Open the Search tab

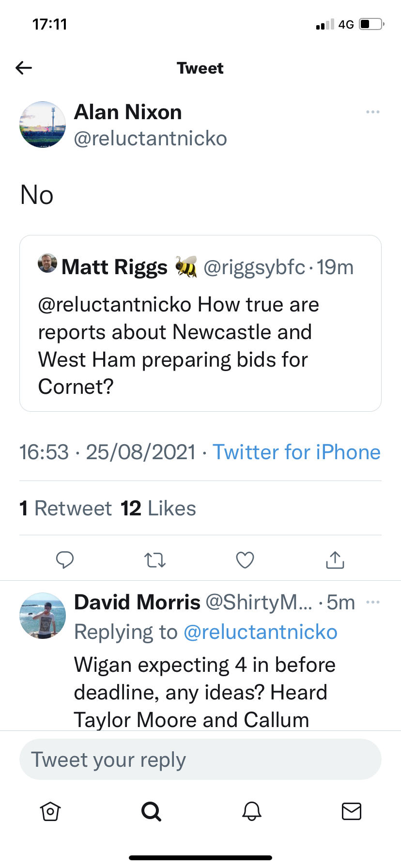pyautogui.click(x=151, y=811)
